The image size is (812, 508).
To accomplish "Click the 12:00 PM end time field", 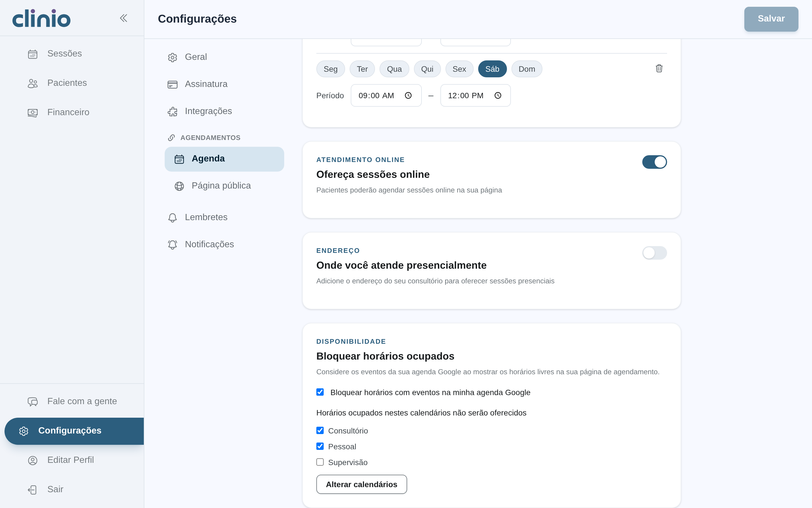I will (475, 96).
